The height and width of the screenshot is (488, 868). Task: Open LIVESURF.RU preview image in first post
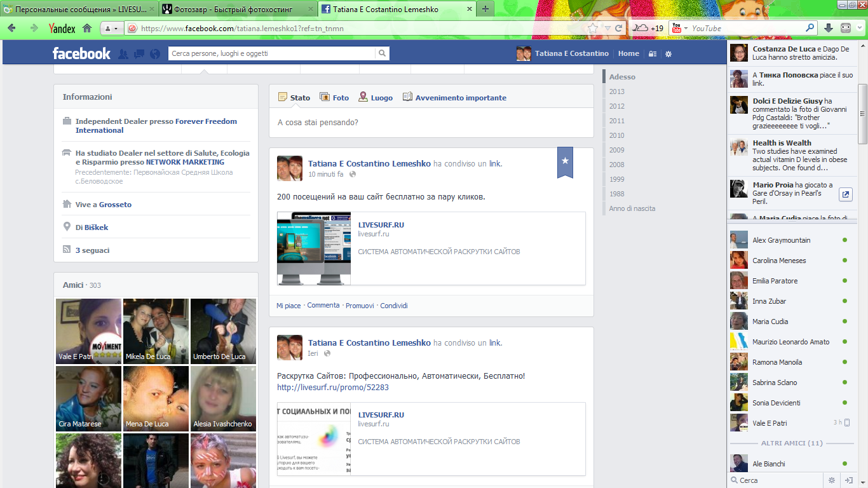point(314,248)
